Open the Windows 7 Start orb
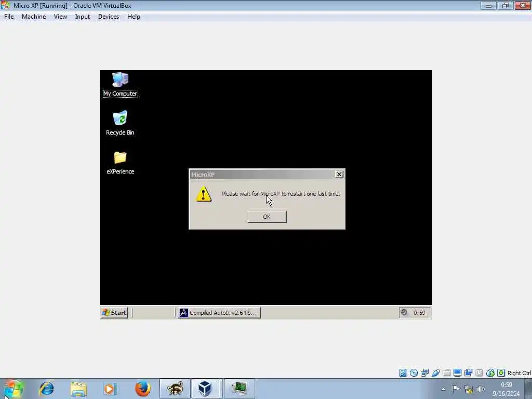This screenshot has width=532, height=399. coord(14,389)
